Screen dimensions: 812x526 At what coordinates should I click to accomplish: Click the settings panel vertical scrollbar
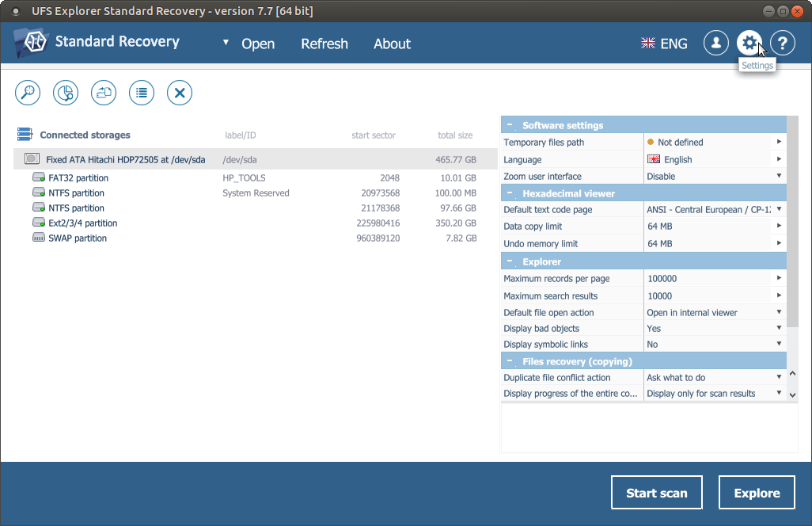(x=792, y=222)
